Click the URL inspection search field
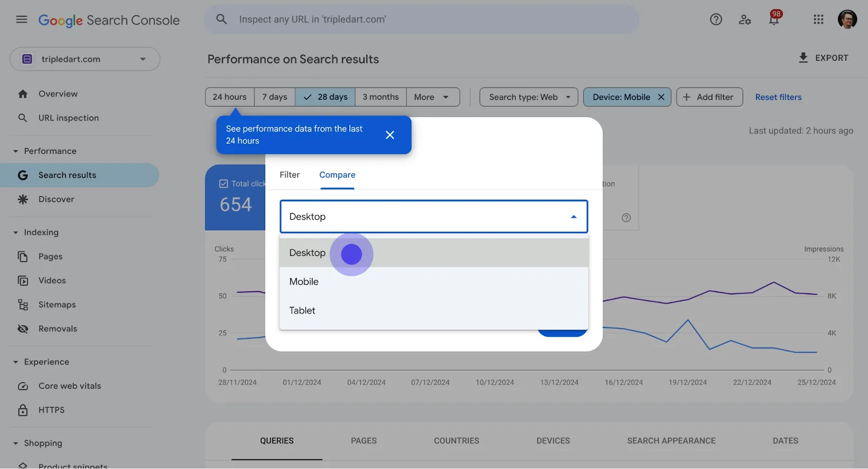 click(421, 20)
